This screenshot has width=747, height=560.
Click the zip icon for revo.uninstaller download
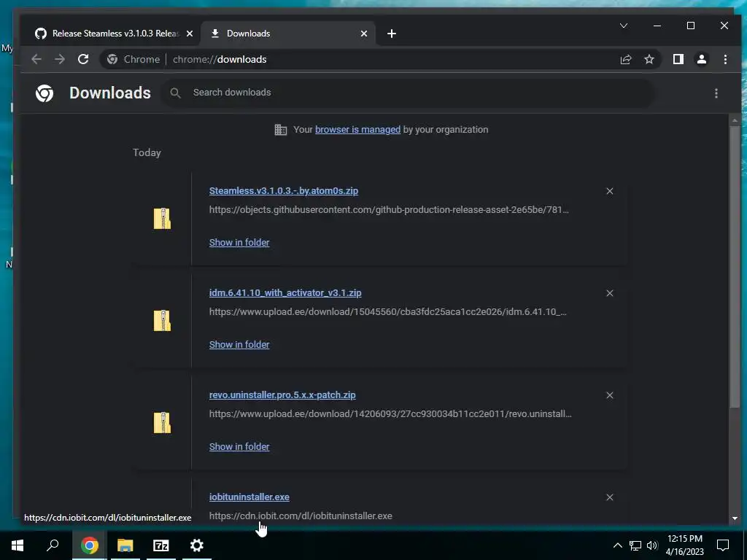[162, 422]
